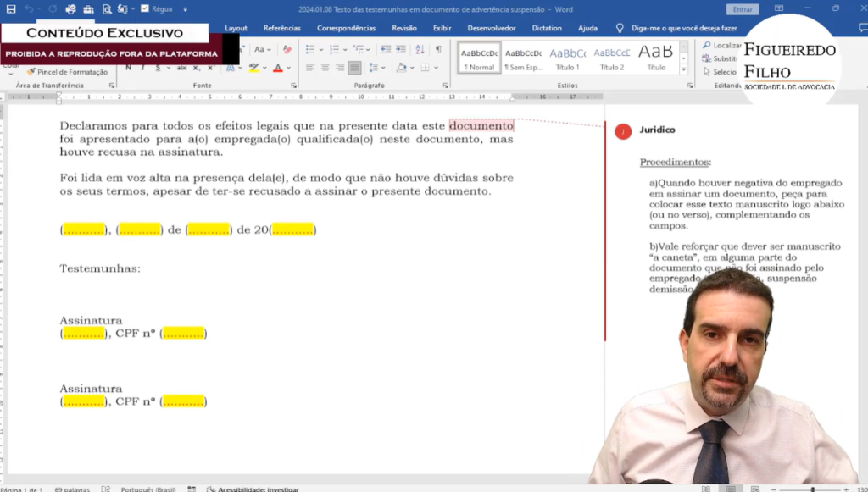The height and width of the screenshot is (492, 868).
Task: Open the bullet list dropdown arrow
Action: tap(321, 50)
